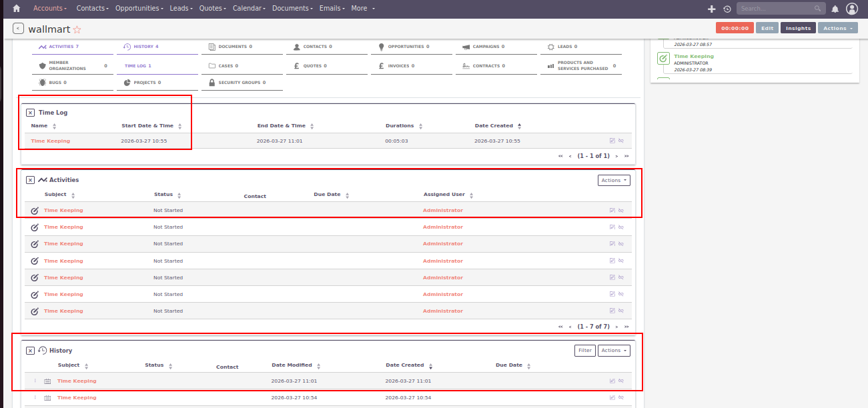Click the back arrow beside wallmart
The height and width of the screenshot is (408, 868).
click(x=18, y=29)
